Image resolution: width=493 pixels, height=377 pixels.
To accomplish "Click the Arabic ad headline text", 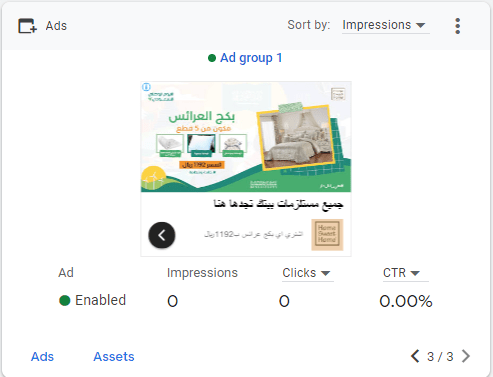I will tap(279, 203).
